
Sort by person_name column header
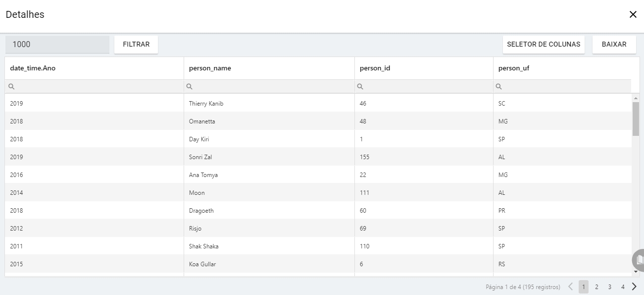pyautogui.click(x=210, y=68)
